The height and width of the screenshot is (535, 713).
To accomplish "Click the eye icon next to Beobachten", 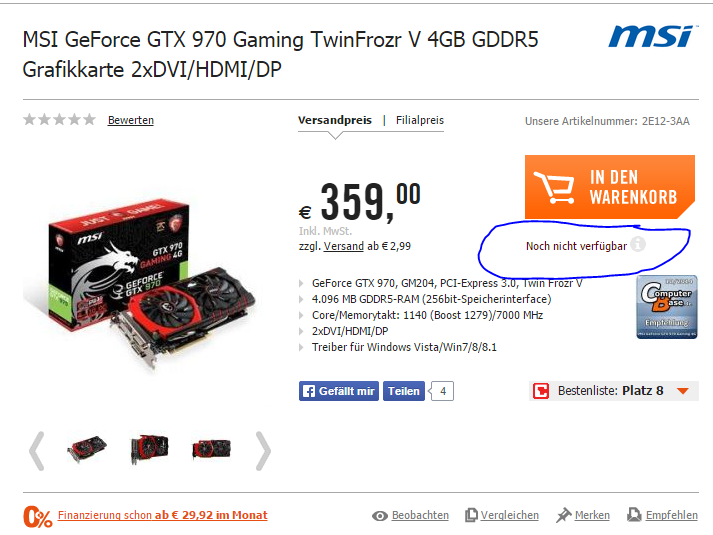I will [x=380, y=516].
